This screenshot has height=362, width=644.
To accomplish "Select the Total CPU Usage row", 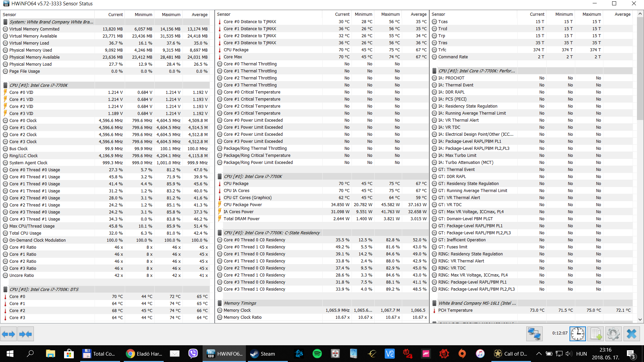I will point(105,233).
